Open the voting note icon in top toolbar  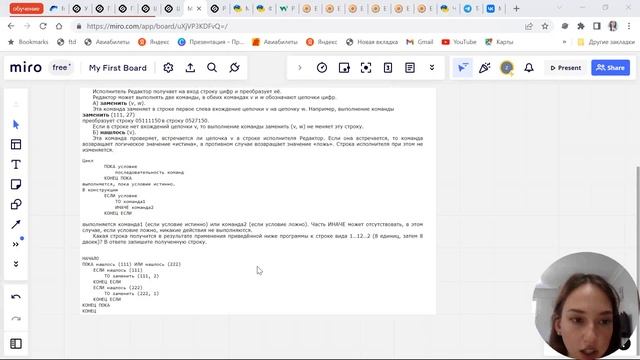pos(344,68)
